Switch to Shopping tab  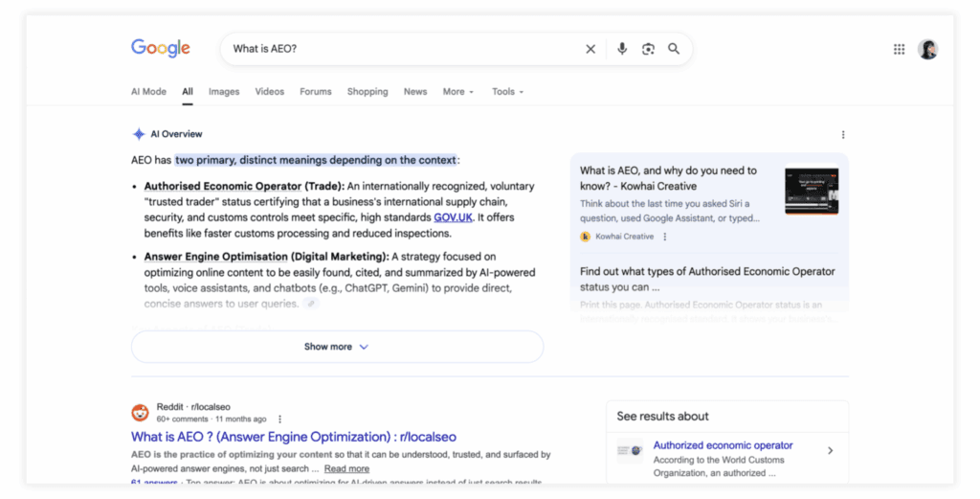pyautogui.click(x=367, y=91)
